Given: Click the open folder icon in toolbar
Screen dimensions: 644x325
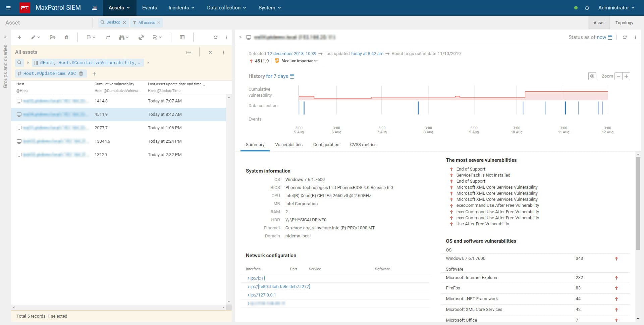Looking at the screenshot, I should (x=52, y=37).
